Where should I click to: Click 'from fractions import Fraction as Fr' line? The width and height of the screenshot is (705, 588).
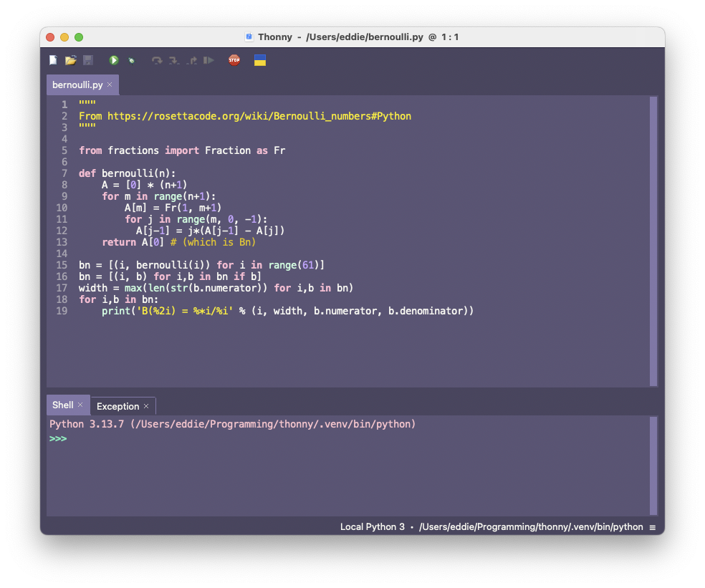(x=182, y=150)
